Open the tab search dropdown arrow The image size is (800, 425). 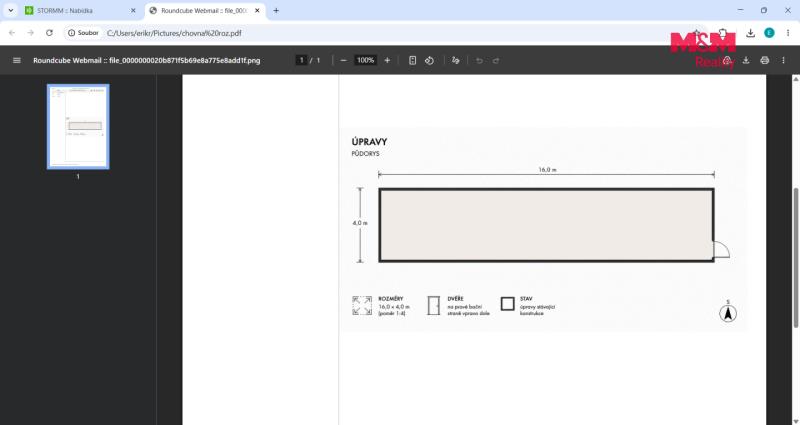11,10
